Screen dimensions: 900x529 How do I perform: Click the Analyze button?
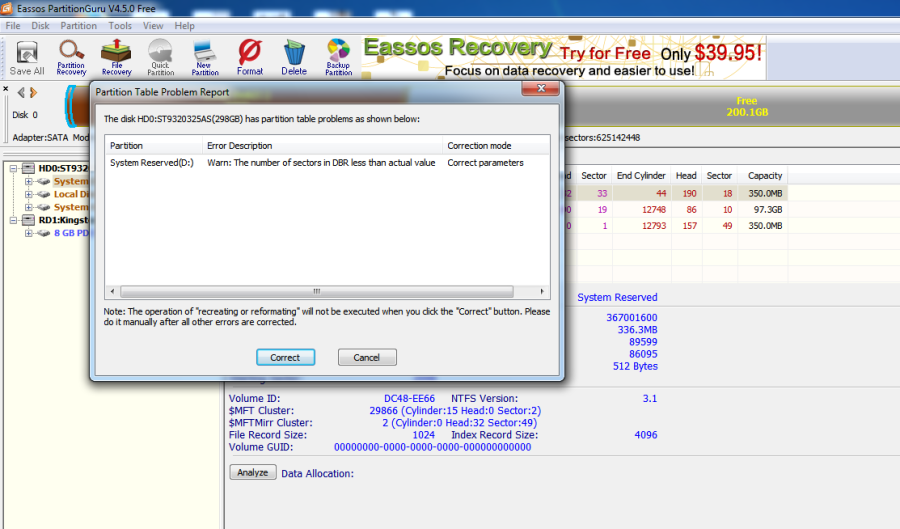pyautogui.click(x=253, y=472)
